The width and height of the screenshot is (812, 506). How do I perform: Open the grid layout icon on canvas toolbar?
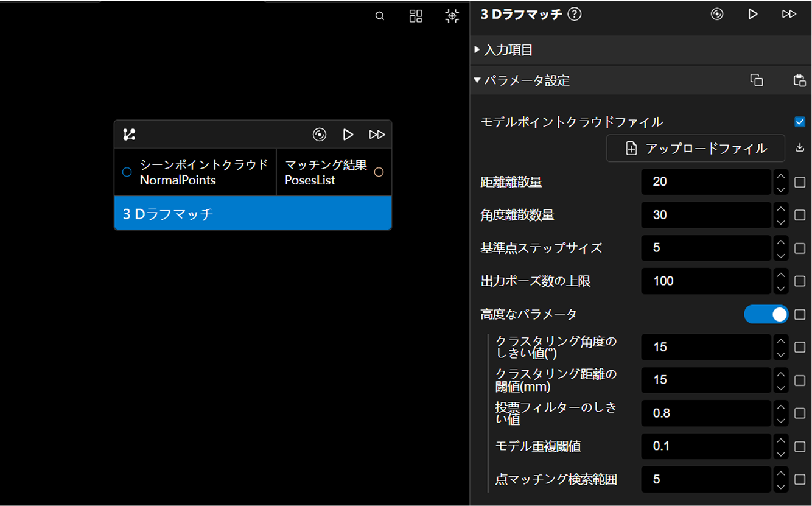click(x=416, y=16)
